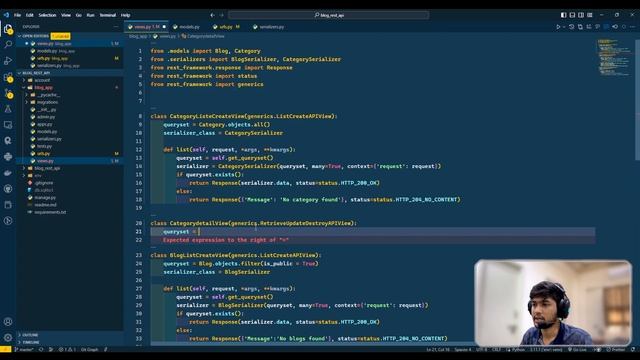Open the Run and Debug view
This screenshot has height=360, width=640.
8,61
